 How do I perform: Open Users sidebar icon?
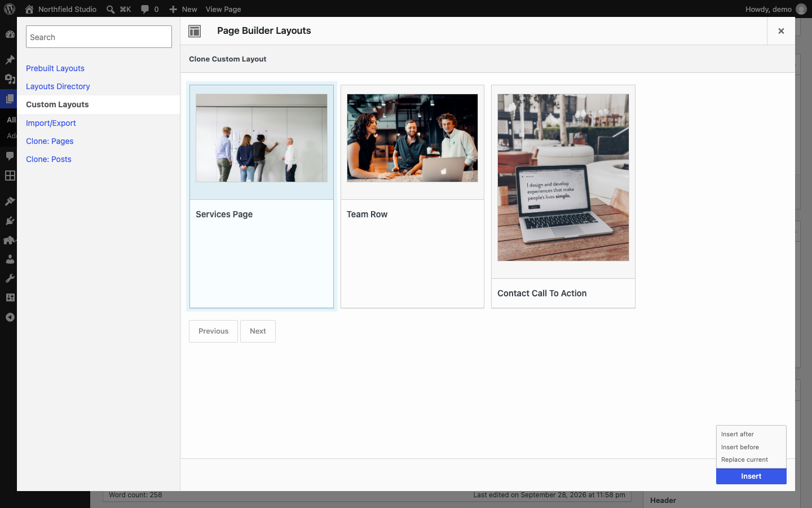pos(10,259)
